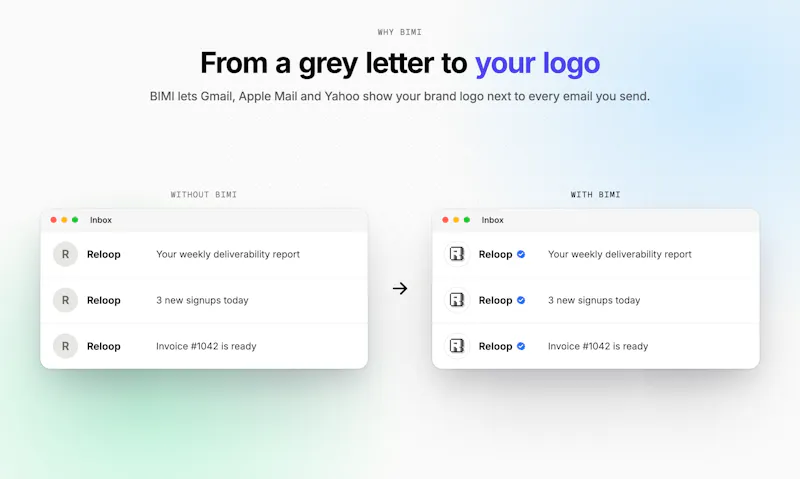800x479 pixels.
Task: Click red close dot in Without BIMI window
Action: [53, 220]
